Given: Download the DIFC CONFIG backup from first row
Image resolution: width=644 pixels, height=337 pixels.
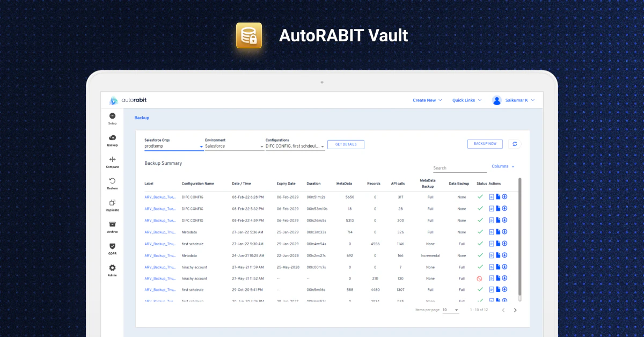Looking at the screenshot, I should 503,197.
